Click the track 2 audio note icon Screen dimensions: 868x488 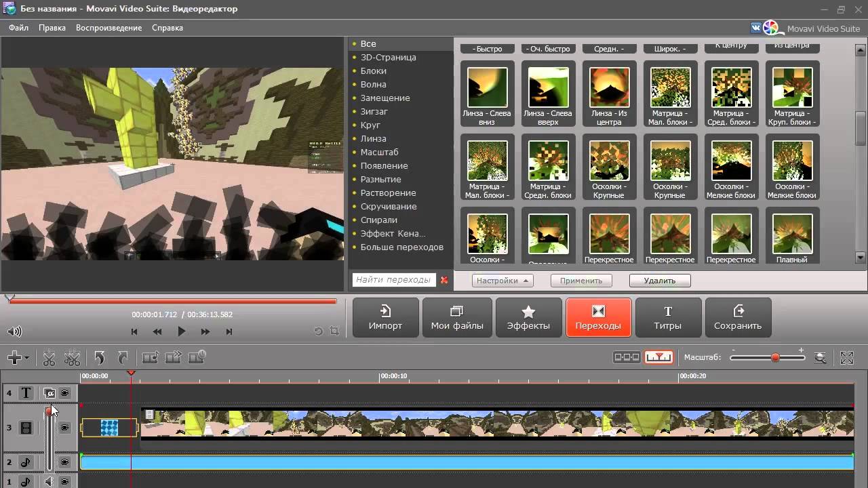click(x=26, y=462)
